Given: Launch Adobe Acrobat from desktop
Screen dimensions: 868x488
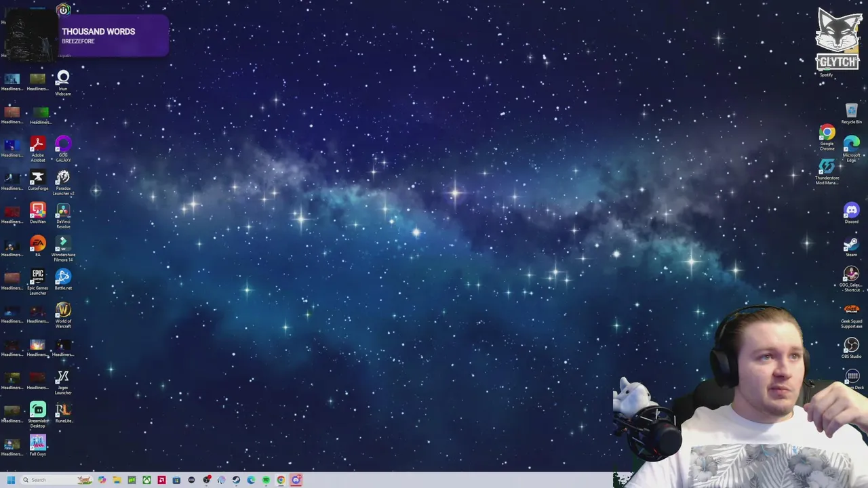Looking at the screenshot, I should tap(37, 149).
